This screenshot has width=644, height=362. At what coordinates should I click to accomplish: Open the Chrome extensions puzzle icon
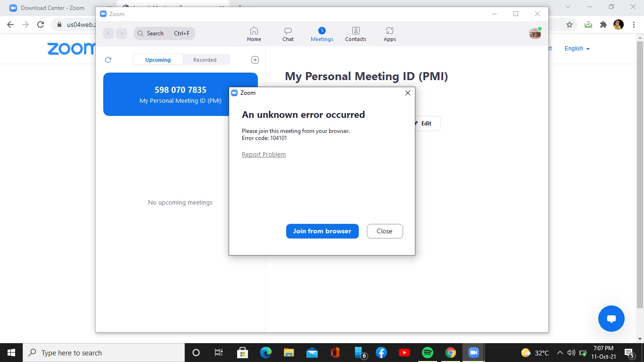pyautogui.click(x=603, y=25)
